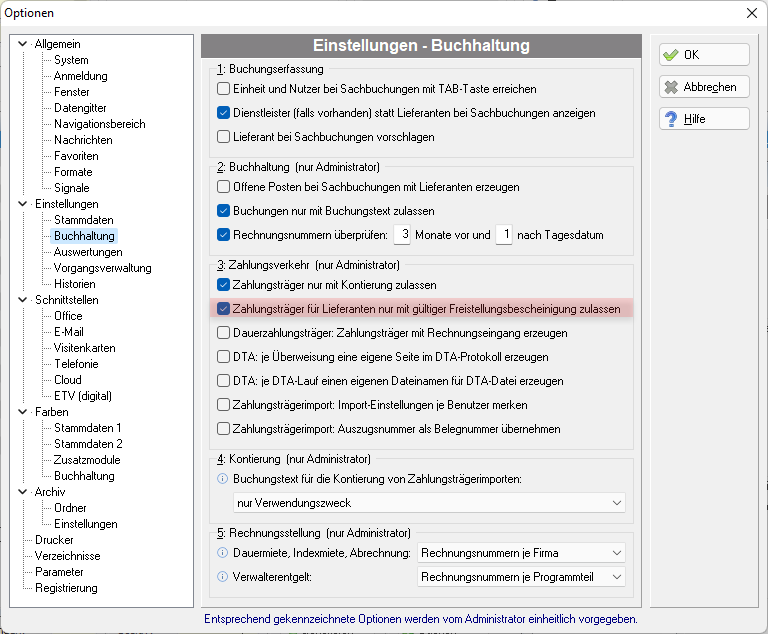The height and width of the screenshot is (634, 768).
Task: Toggle the Freistellungsbescheinigung checkbox
Action: (223, 309)
